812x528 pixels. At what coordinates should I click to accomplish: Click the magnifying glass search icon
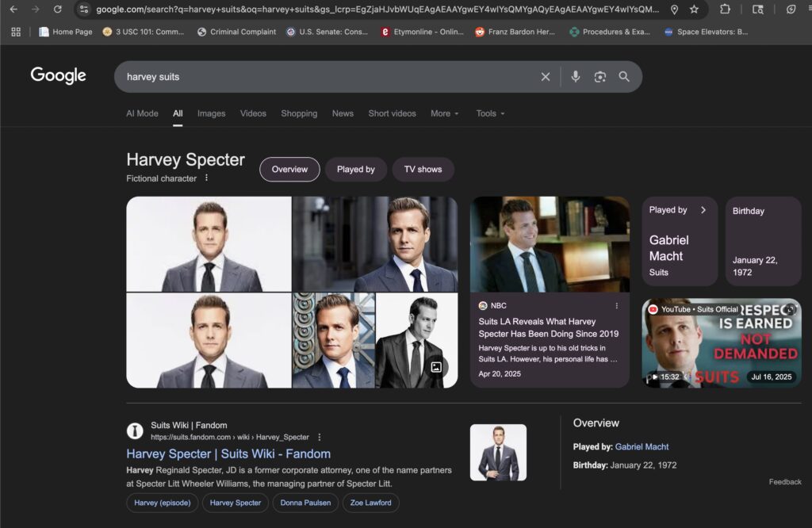tap(624, 77)
